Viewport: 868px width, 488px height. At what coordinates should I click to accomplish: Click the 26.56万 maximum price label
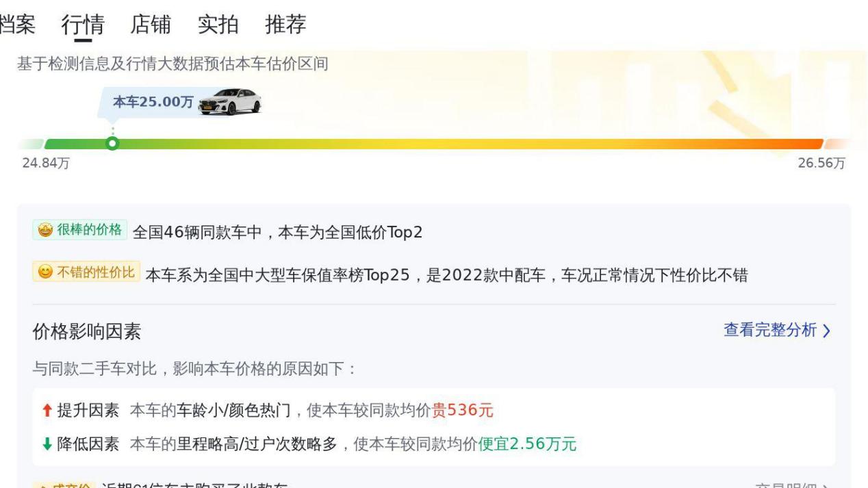click(x=821, y=163)
